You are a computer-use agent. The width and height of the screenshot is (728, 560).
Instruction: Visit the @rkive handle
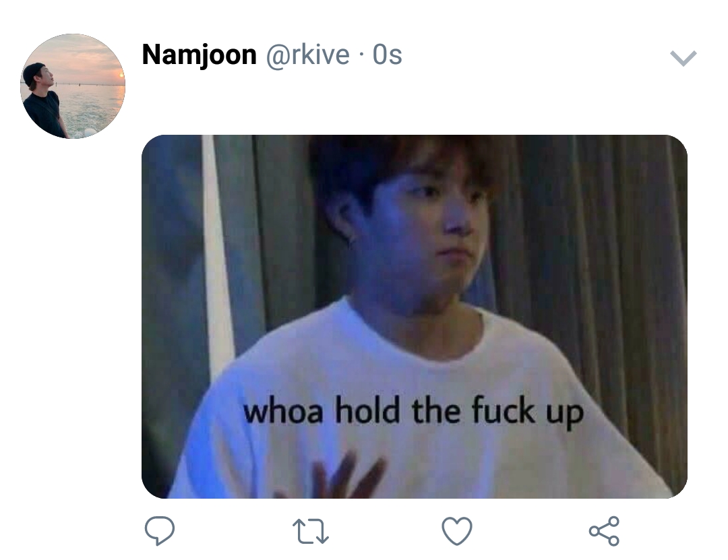pos(307,55)
